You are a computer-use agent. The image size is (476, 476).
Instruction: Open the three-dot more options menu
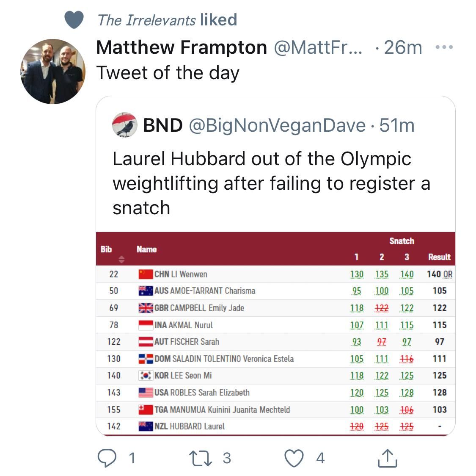(444, 47)
